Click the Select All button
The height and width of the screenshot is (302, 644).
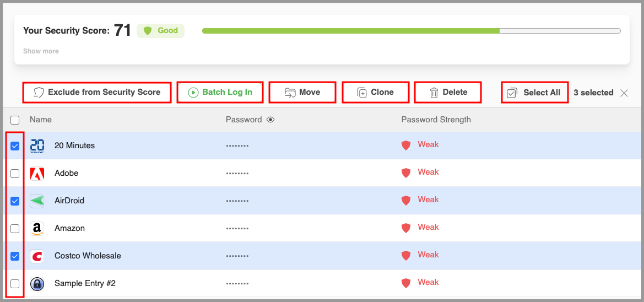535,93
